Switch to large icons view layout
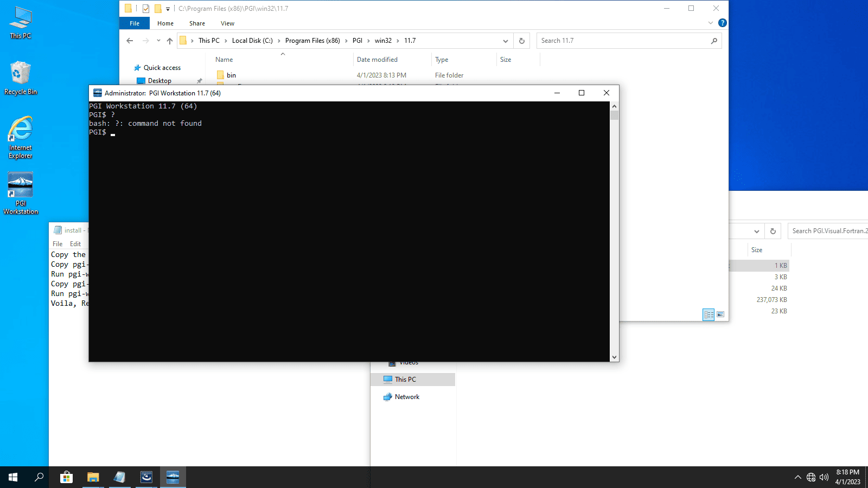Screen dimensions: 868x488 [x=720, y=314]
